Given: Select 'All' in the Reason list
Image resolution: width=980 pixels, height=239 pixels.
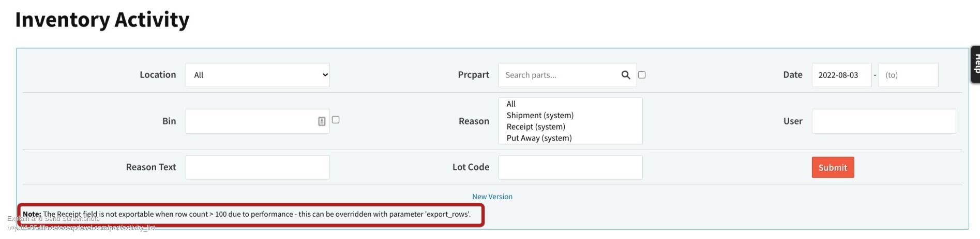Looking at the screenshot, I should pos(511,104).
